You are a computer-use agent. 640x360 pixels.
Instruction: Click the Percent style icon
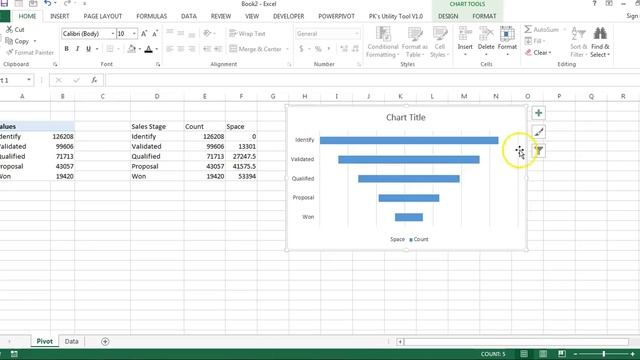pos(318,49)
